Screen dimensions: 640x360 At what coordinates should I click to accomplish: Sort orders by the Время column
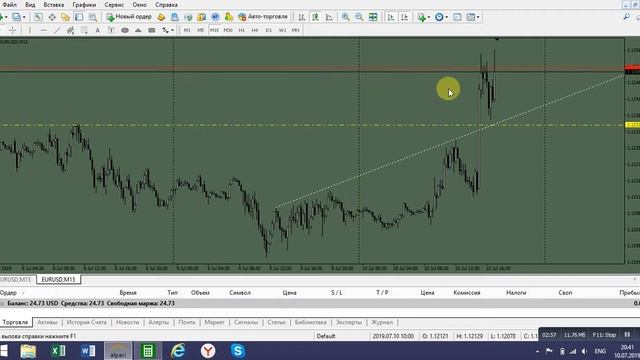128,293
